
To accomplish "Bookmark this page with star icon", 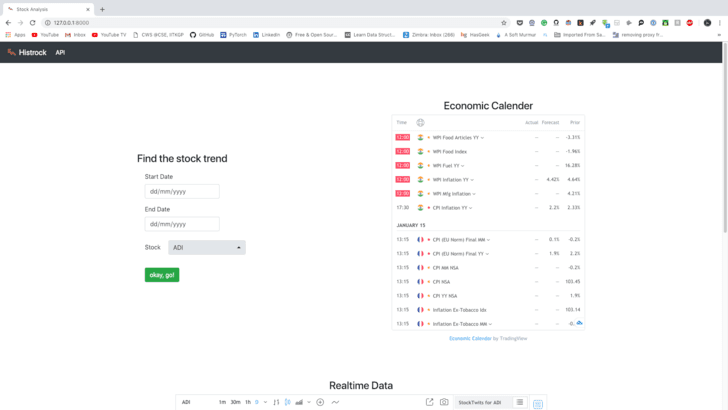I will [x=504, y=22].
